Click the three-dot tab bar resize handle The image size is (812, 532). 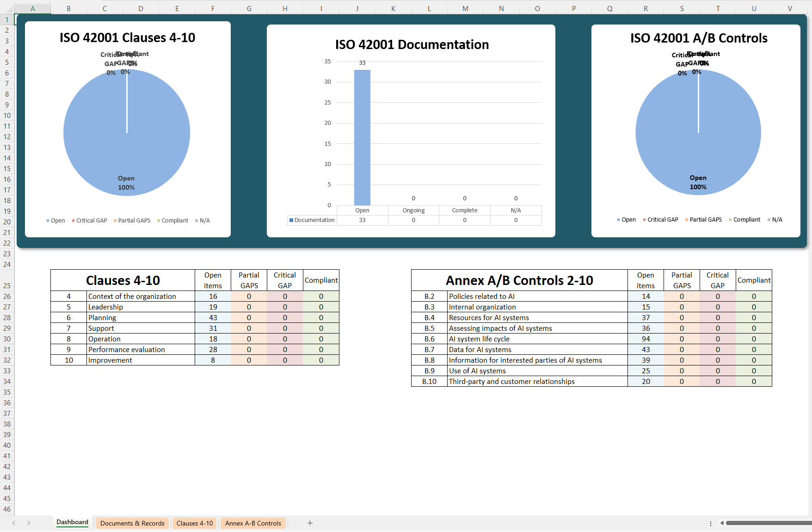tap(711, 523)
